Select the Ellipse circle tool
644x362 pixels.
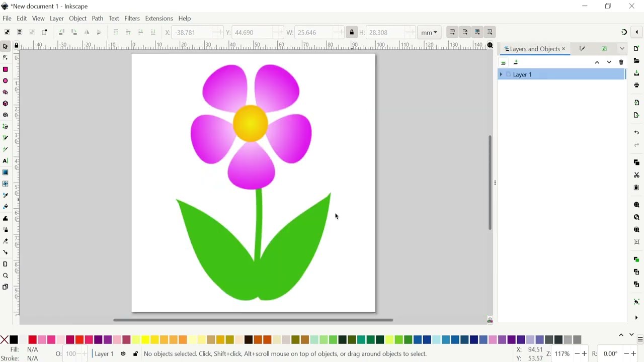6,81
